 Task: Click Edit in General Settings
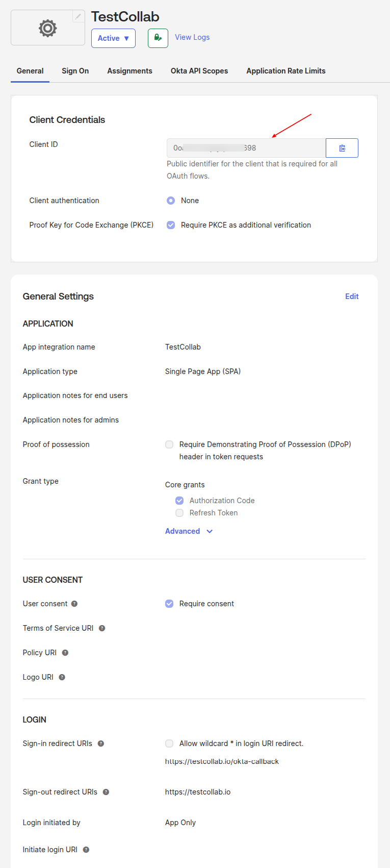tap(352, 296)
